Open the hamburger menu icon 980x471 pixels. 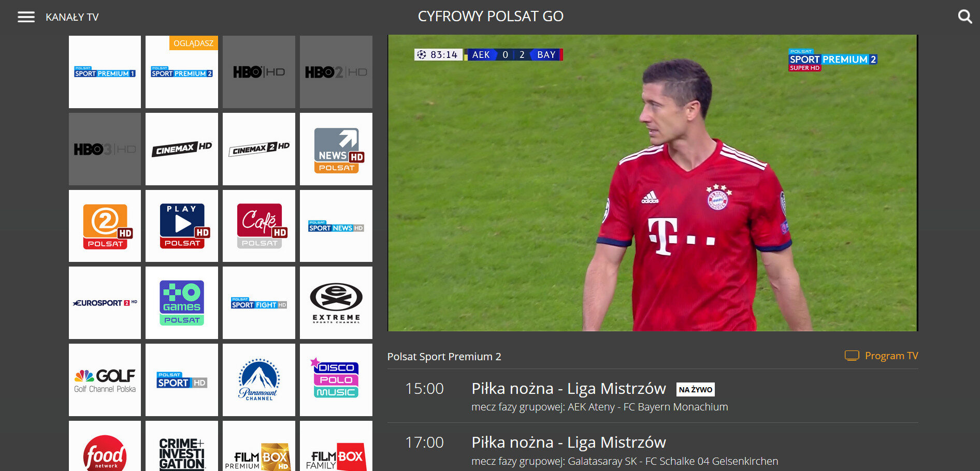click(x=26, y=17)
